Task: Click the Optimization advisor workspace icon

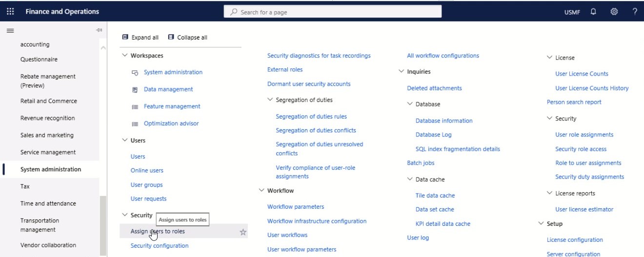Action: 135,124
